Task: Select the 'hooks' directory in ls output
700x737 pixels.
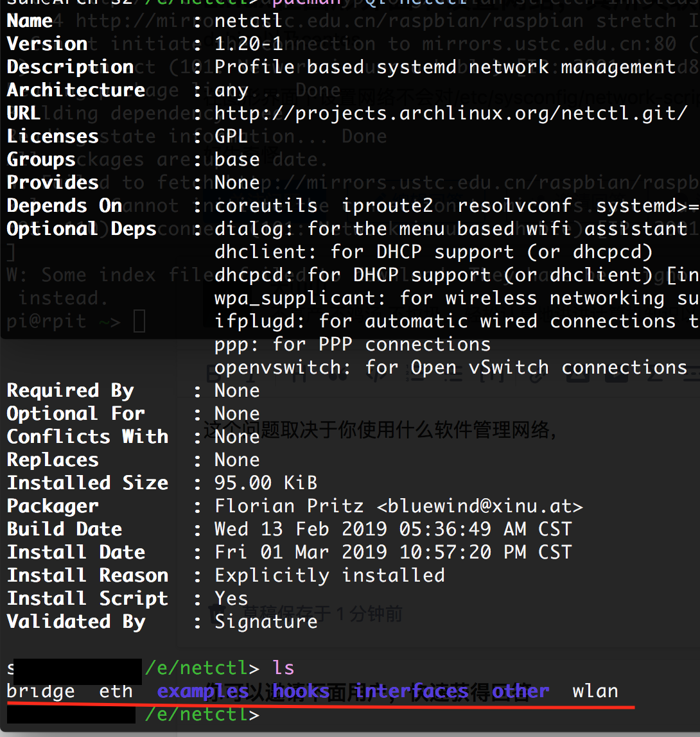Action: pos(301,691)
